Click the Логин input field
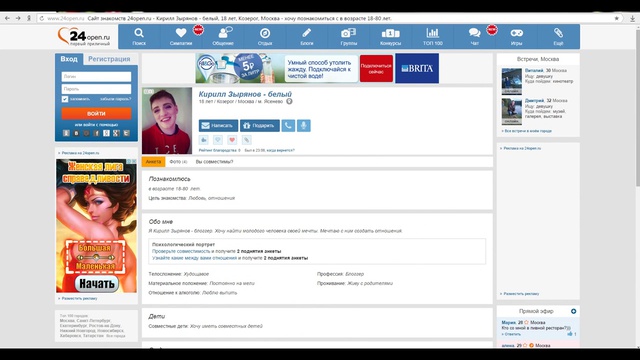 coord(96,76)
